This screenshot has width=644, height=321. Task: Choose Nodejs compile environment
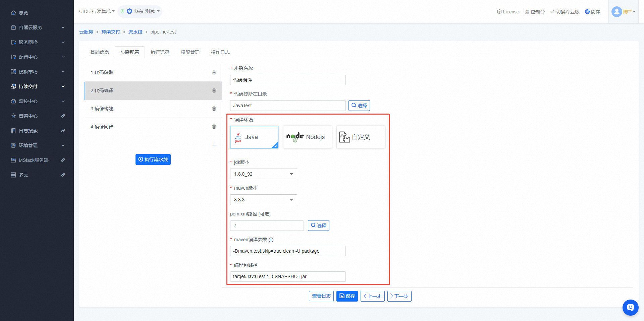(x=307, y=137)
